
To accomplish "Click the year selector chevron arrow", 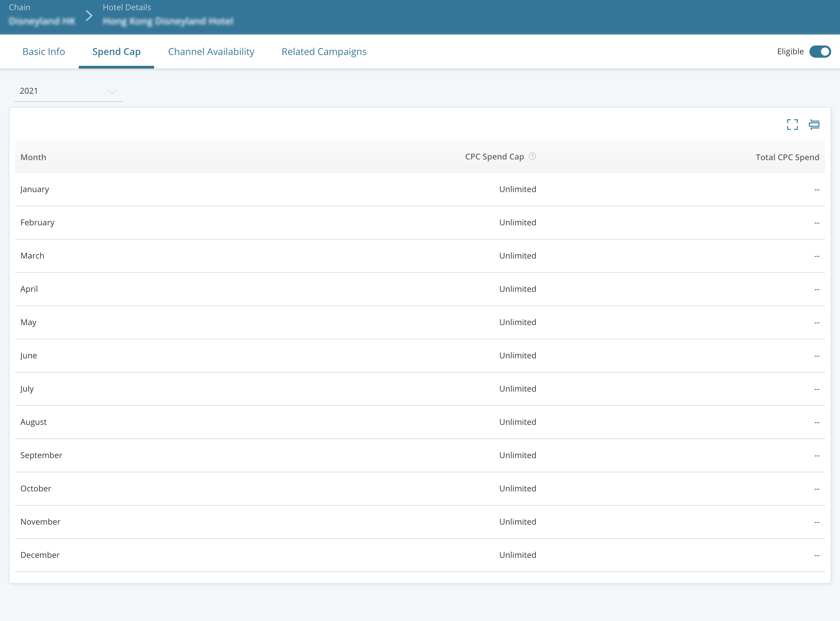I will [112, 92].
